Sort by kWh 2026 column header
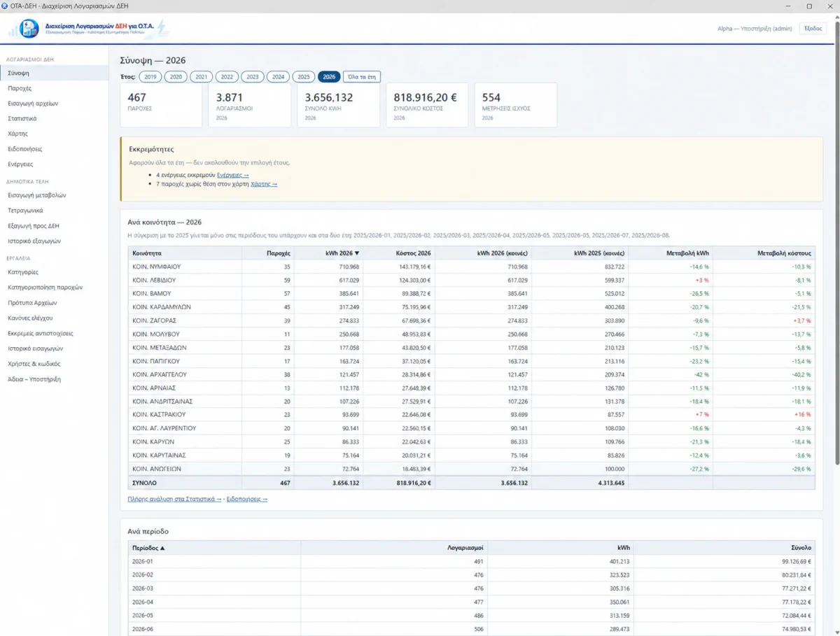 click(329, 253)
